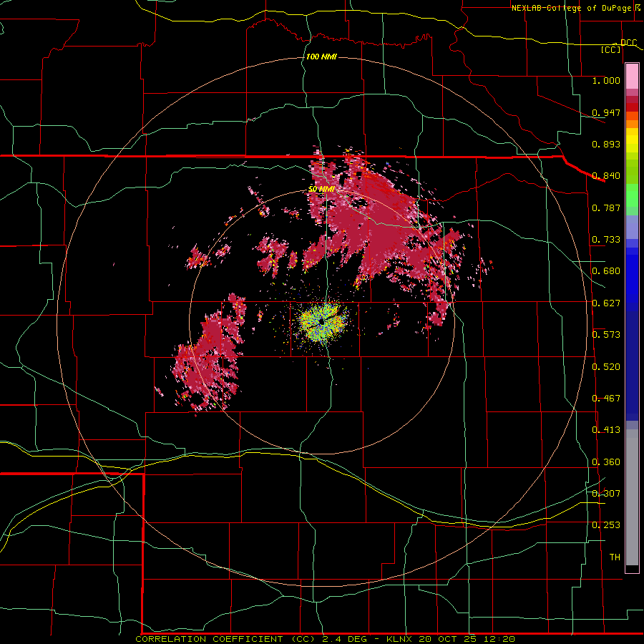Click the 0.627 scale value
This screenshot has height=644, width=644.
pos(606,303)
